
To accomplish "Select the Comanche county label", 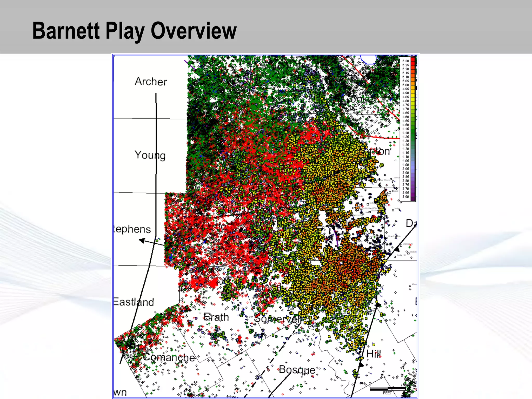I will (169, 357).
